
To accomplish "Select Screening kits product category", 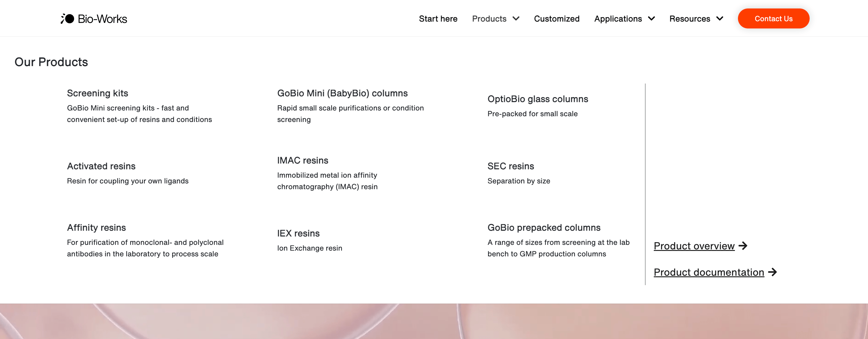I will 97,93.
